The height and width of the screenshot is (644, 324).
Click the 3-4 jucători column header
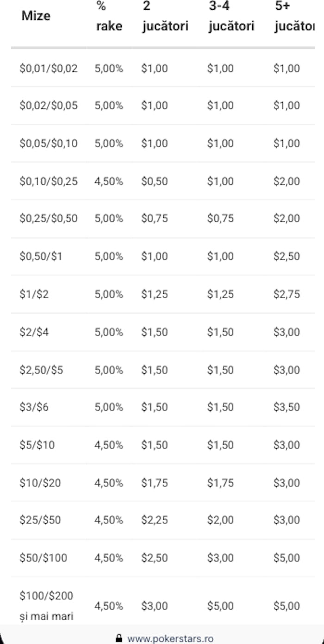(231, 16)
